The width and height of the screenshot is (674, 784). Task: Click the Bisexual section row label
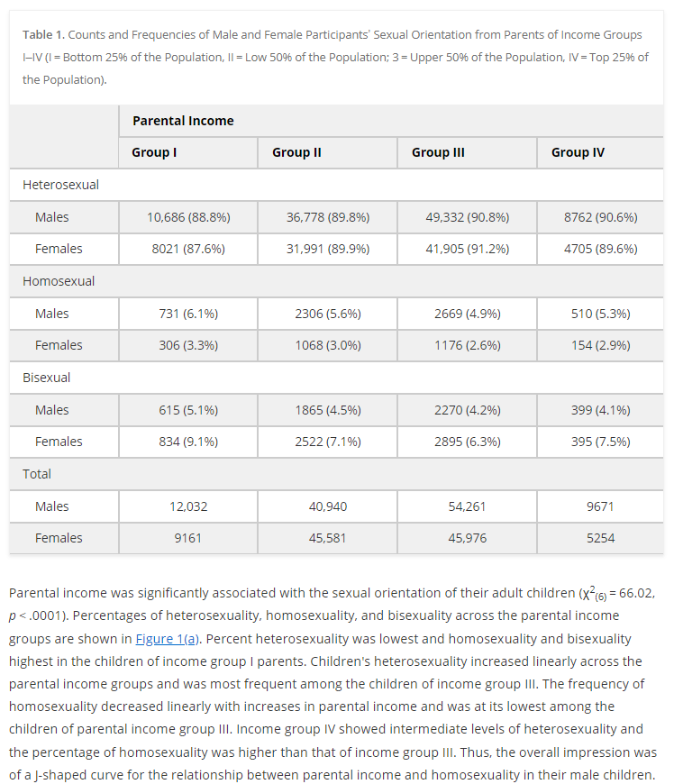[47, 378]
